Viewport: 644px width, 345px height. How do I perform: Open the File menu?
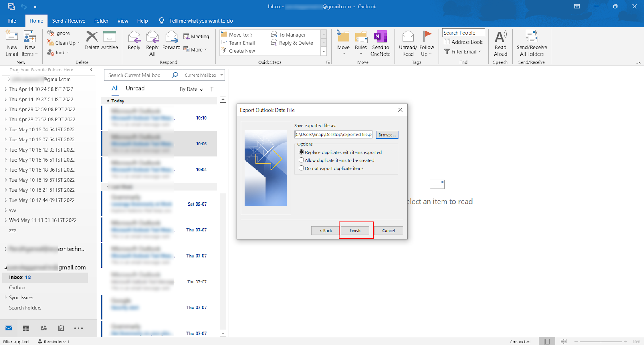[12, 21]
